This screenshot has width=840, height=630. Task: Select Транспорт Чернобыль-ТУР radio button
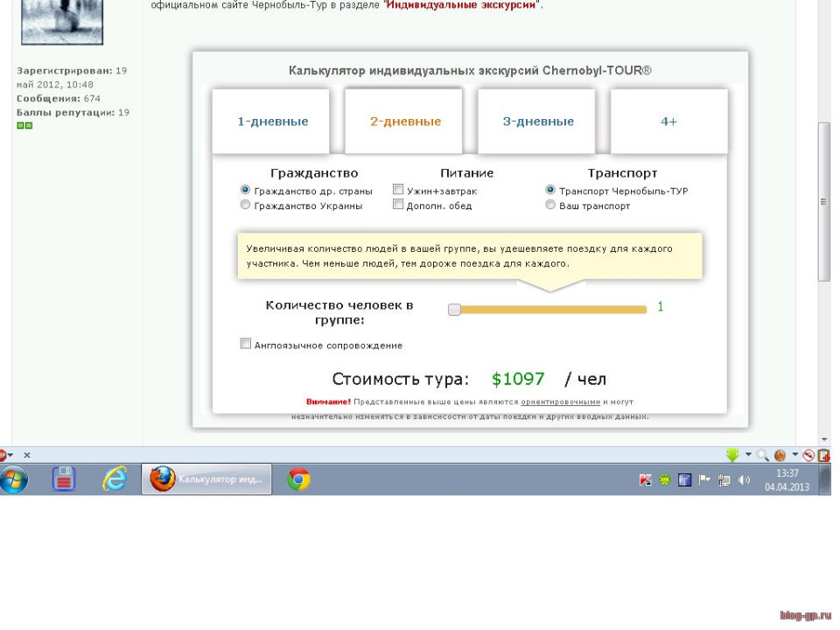[x=550, y=190]
